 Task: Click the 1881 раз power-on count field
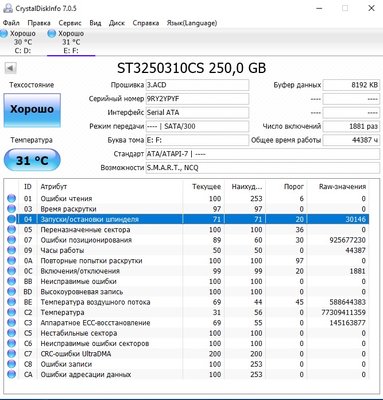click(351, 127)
